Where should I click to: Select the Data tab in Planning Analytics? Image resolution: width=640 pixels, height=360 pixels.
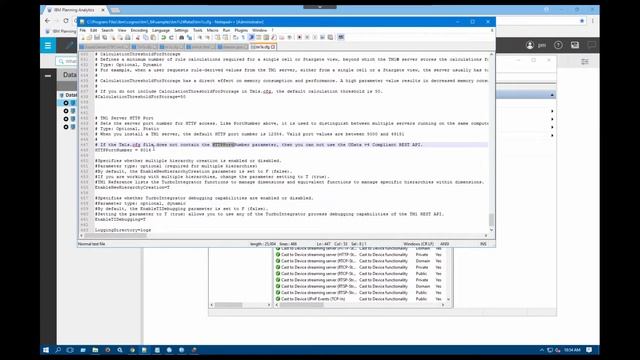(x=69, y=75)
